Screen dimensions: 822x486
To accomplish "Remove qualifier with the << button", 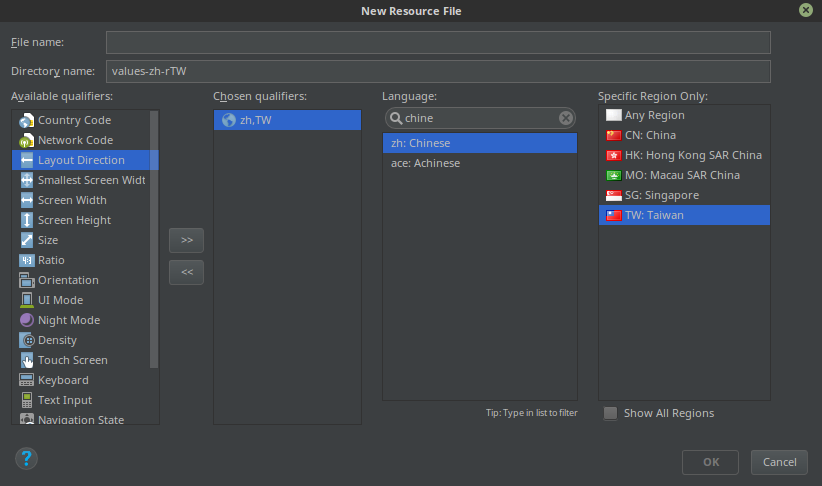I will tap(186, 272).
